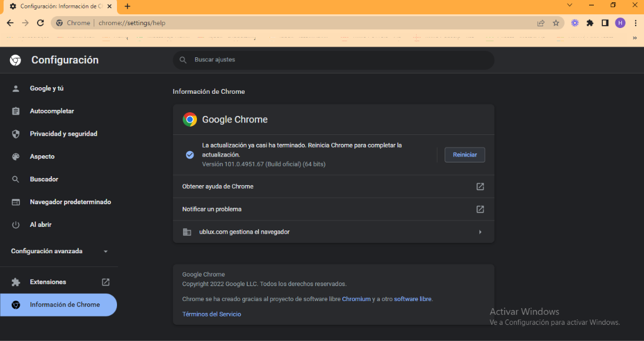Open ublux.com gestiona el navegador row

point(334,232)
